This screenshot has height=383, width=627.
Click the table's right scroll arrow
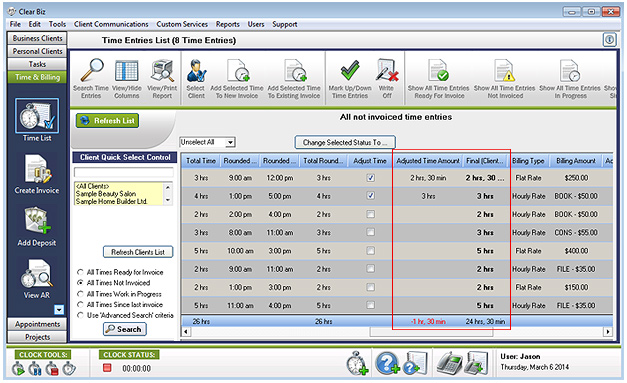click(x=608, y=331)
